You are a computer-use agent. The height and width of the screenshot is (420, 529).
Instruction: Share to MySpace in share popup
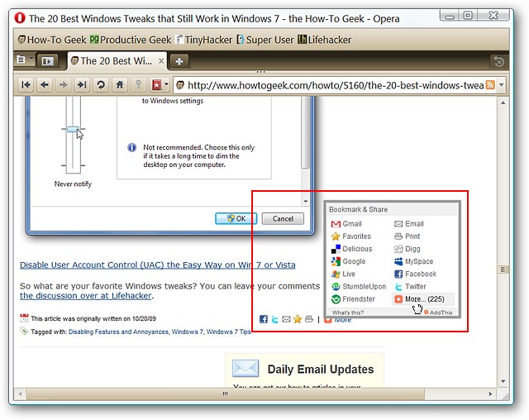click(413, 261)
